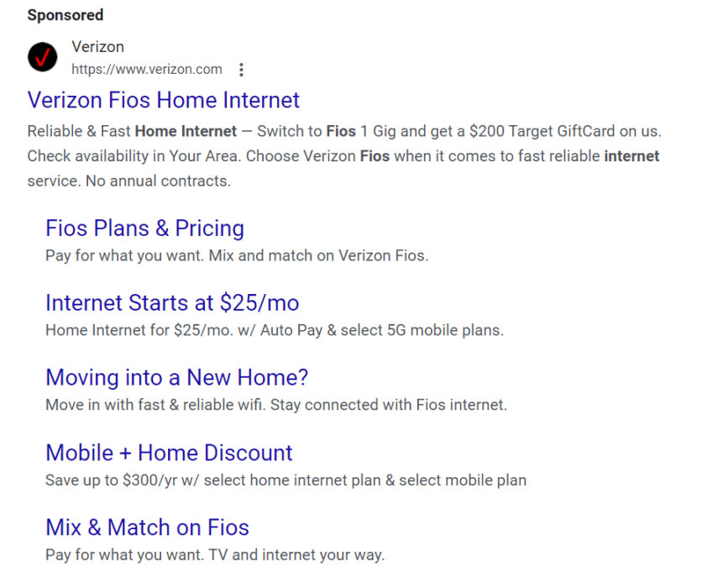Click the Verizon advertiser name
Viewport: 702px width, 588px height.
tap(97, 46)
